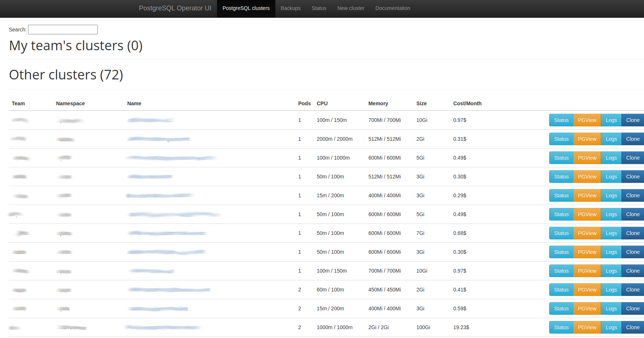Clone the 0.41$ cluster
The width and height of the screenshot is (644, 338).
coord(633,290)
